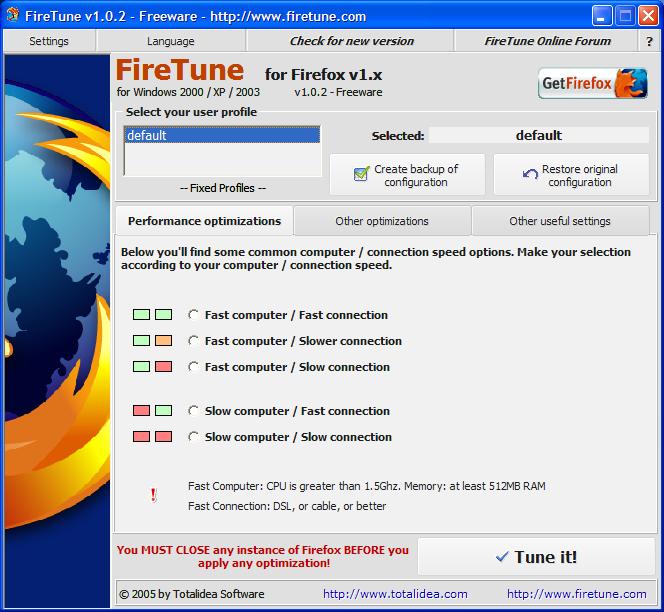Click the GetFirefox logo badge

pos(592,83)
